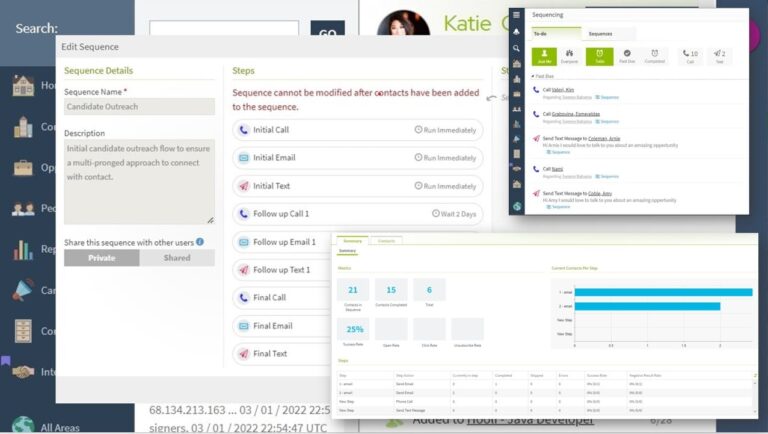The width and height of the screenshot is (768, 434).
Task: Click the envelope icon of Final Email step
Action: tap(243, 326)
